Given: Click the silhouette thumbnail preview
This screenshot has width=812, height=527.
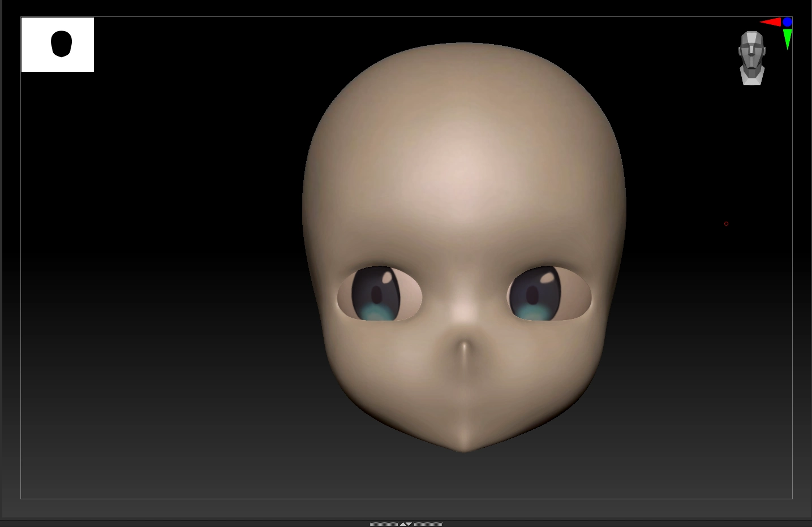Looking at the screenshot, I should (x=58, y=45).
